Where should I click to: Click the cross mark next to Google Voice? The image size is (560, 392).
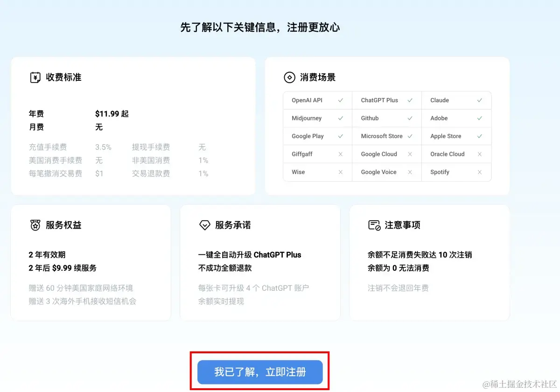410,172
